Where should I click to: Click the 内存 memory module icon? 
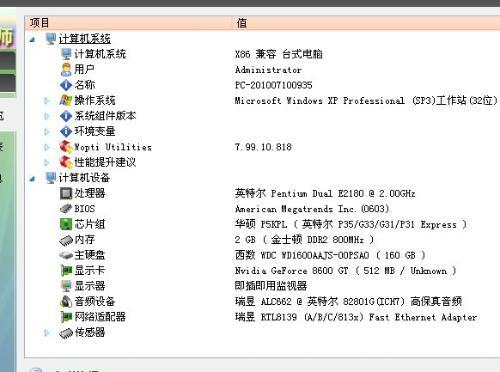click(x=66, y=240)
